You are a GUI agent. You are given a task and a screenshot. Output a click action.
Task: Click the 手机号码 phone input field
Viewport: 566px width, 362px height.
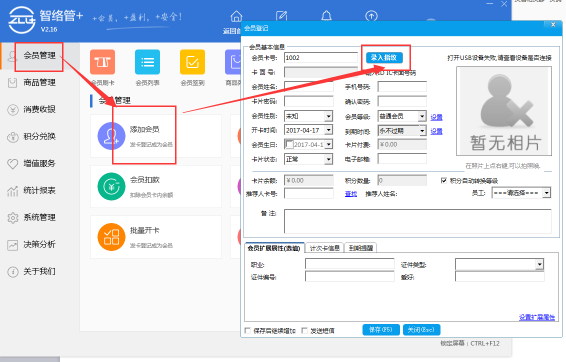[402, 87]
